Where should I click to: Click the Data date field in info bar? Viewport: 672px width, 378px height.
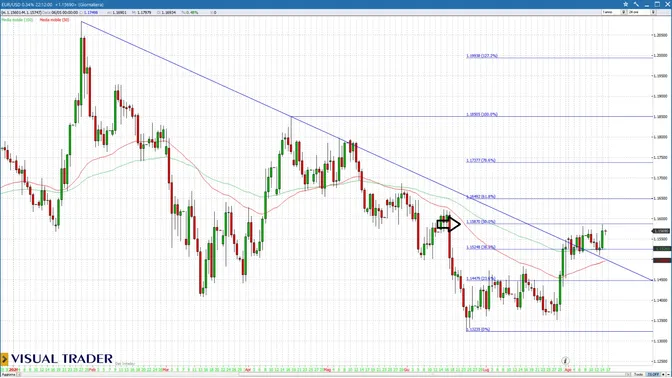pos(60,12)
